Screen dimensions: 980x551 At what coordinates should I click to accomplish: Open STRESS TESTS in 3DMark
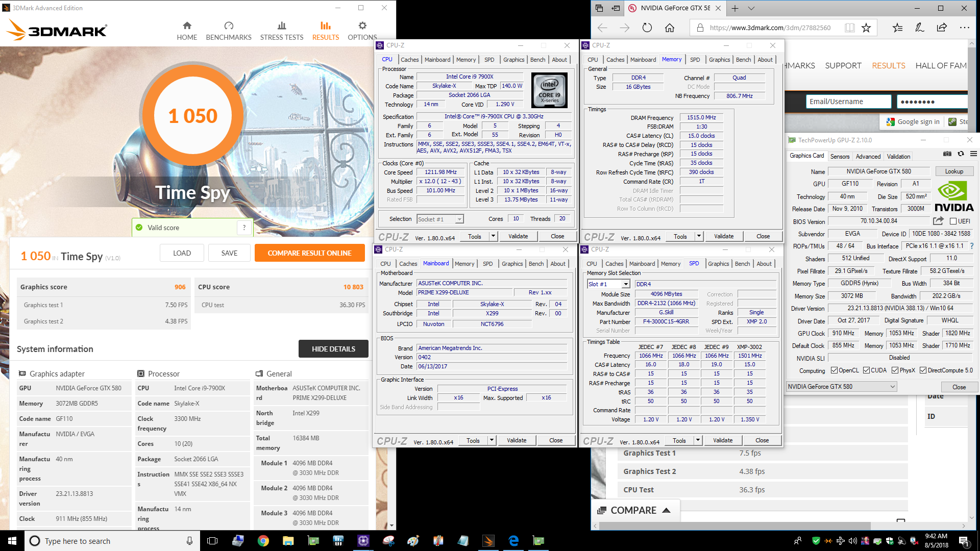point(282,31)
